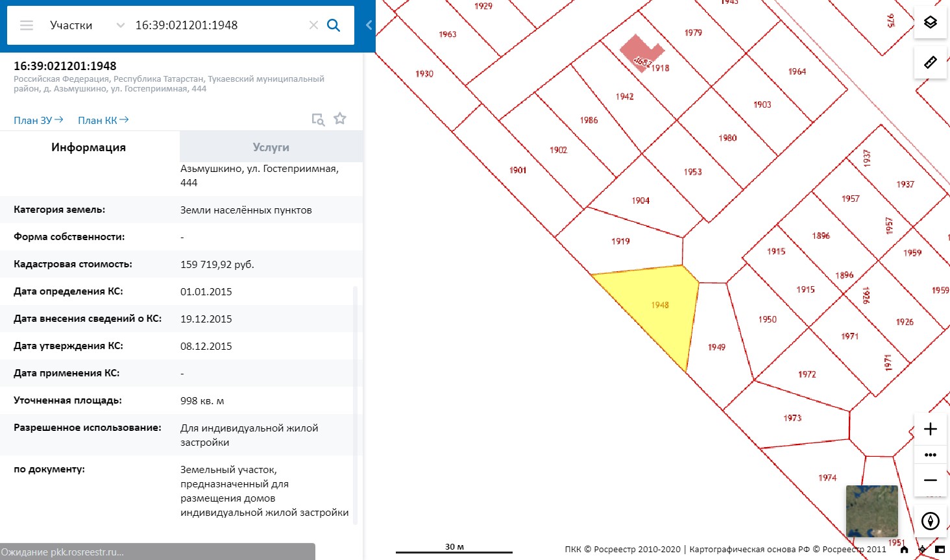Open the План КК link

[x=103, y=120]
